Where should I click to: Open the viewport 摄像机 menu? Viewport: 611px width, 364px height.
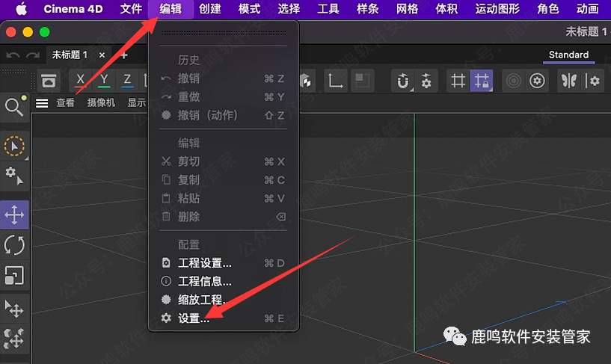[x=101, y=102]
